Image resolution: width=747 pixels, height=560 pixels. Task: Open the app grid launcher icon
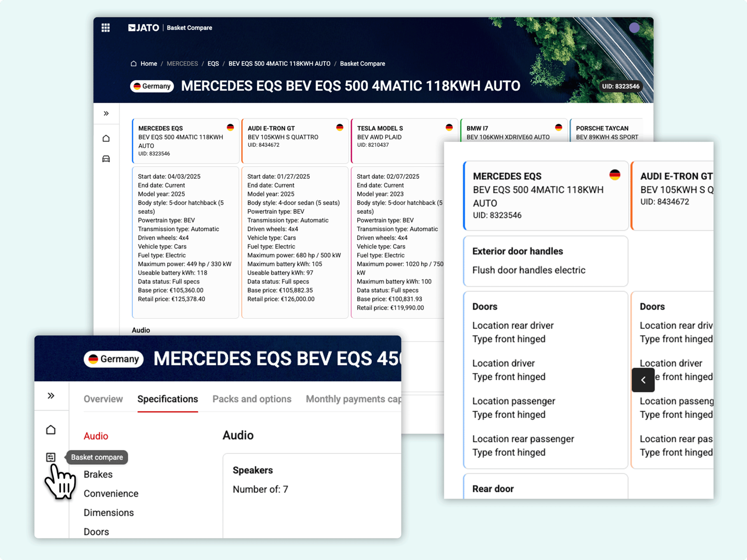coord(106,28)
